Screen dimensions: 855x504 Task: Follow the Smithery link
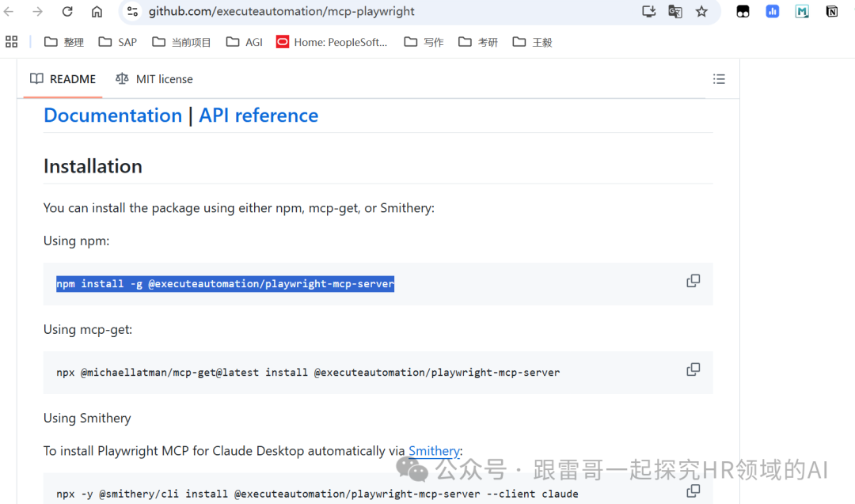(434, 451)
